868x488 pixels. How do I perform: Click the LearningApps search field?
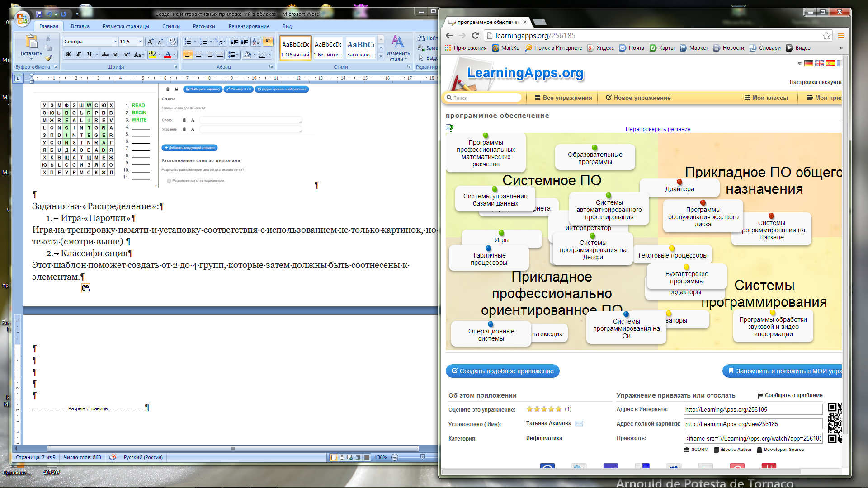[x=483, y=98]
